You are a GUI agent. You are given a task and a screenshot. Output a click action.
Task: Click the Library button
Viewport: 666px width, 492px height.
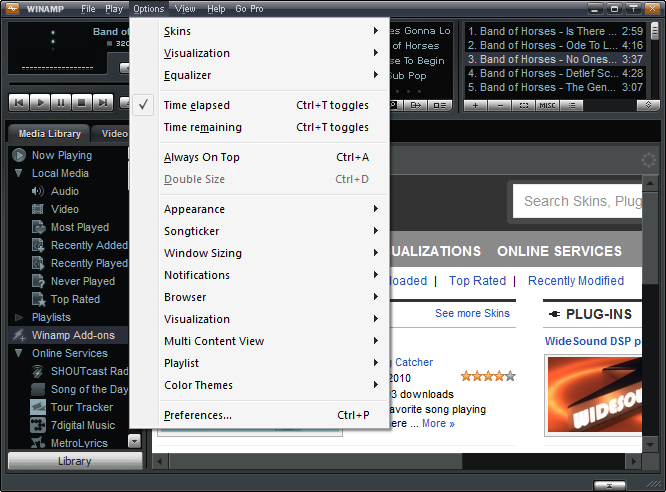tap(75, 461)
